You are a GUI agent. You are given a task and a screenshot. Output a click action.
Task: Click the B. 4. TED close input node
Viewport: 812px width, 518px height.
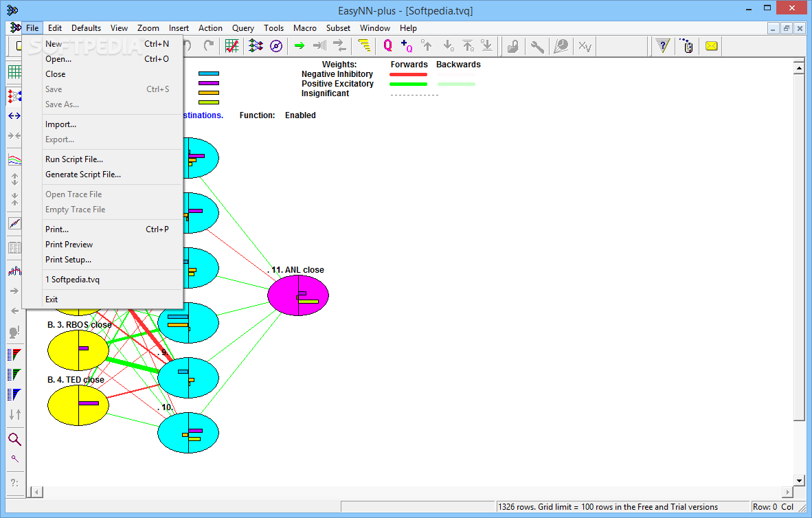(x=78, y=405)
